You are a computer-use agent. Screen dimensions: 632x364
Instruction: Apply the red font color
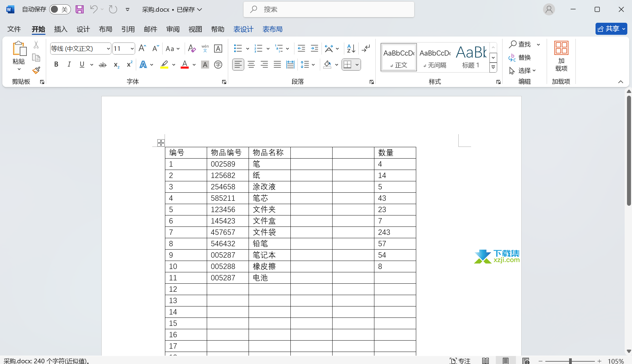coord(185,65)
